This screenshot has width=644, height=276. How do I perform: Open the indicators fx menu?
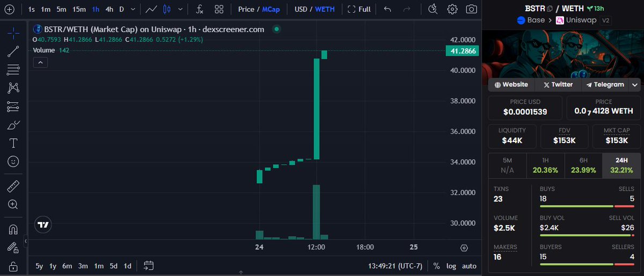tap(200, 9)
